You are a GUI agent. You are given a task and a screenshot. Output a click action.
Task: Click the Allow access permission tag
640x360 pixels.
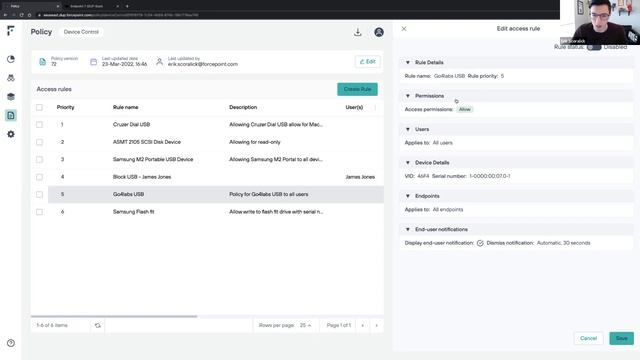coord(464,109)
